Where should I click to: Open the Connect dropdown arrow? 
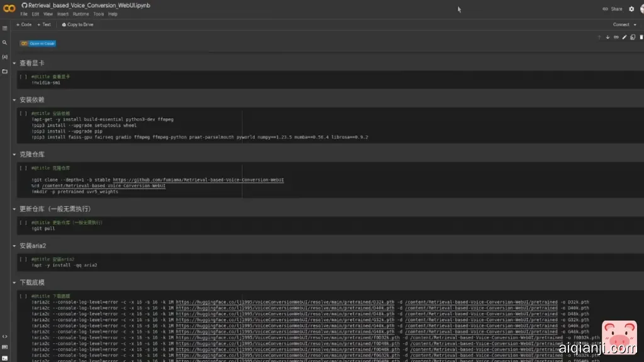coord(634,25)
